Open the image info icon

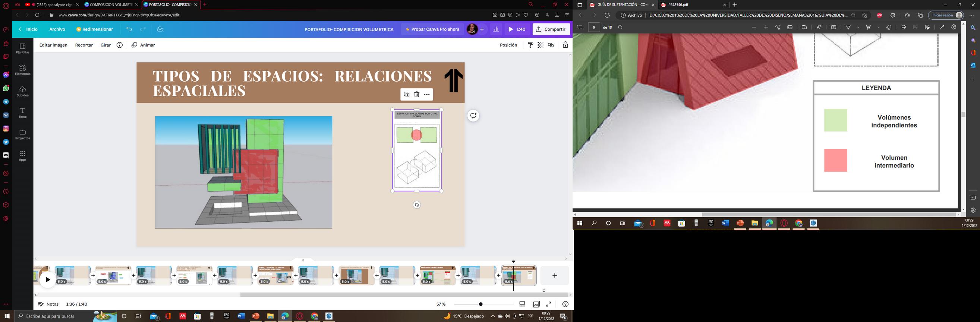point(119,45)
